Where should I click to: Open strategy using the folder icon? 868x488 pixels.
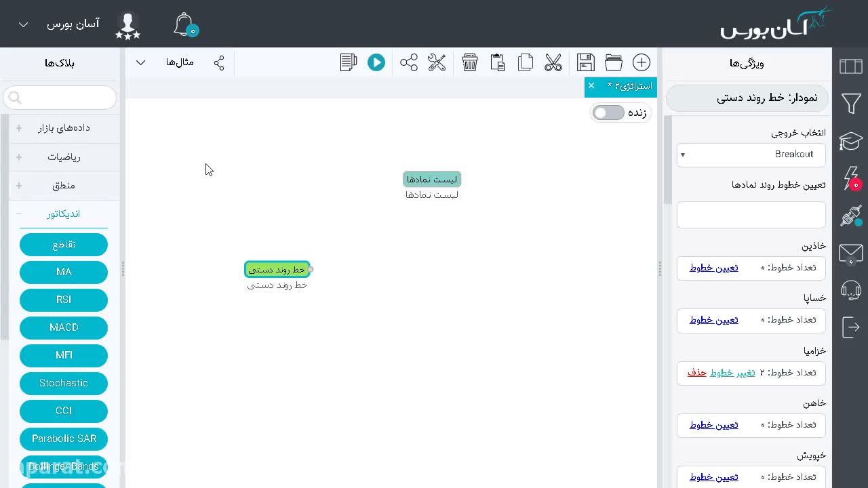[x=614, y=62]
